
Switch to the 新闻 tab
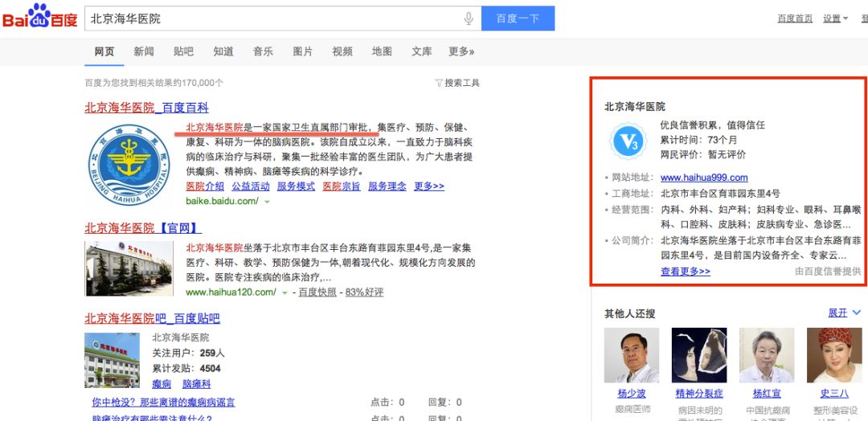click(143, 51)
